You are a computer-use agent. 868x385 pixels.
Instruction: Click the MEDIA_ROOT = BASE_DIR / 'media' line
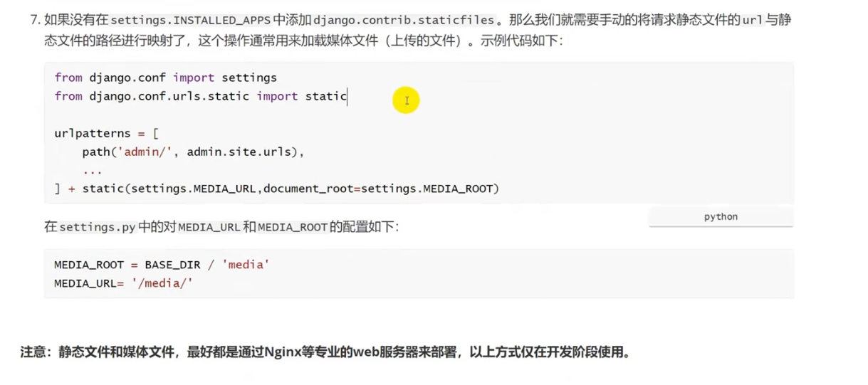162,265
